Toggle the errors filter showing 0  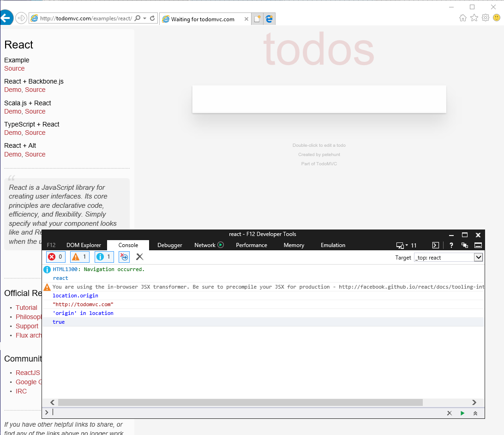click(56, 257)
